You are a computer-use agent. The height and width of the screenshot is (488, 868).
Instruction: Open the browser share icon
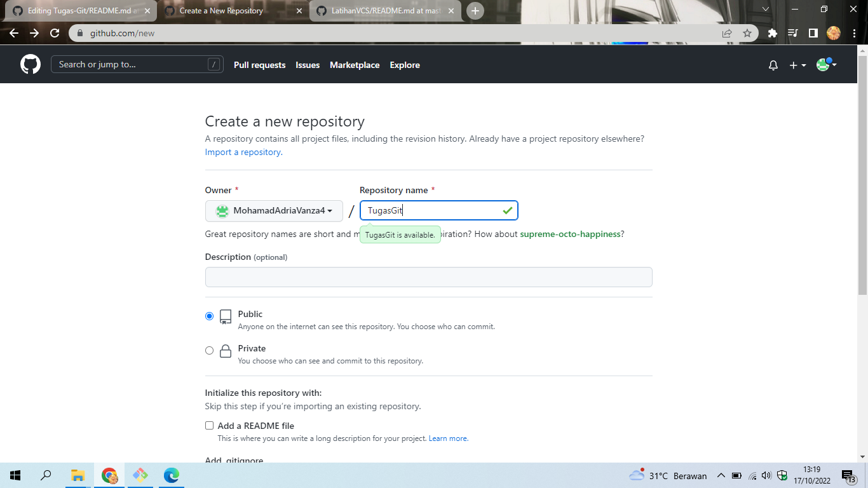726,32
